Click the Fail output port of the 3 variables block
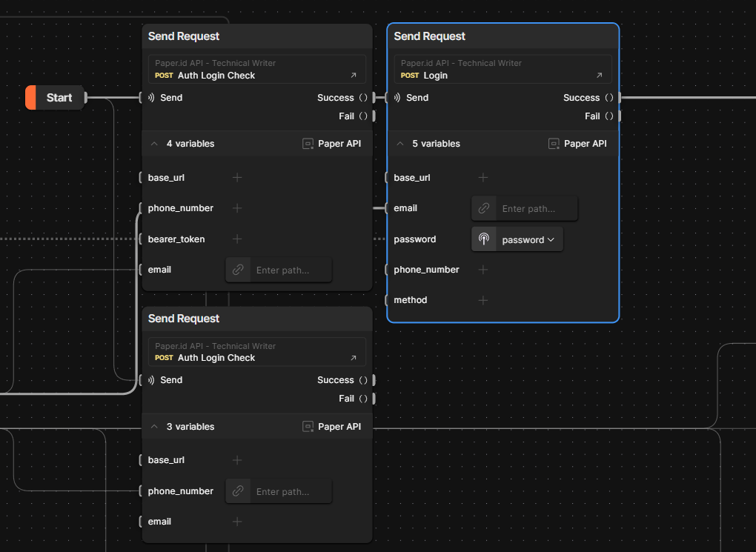756x552 pixels. 374,399
